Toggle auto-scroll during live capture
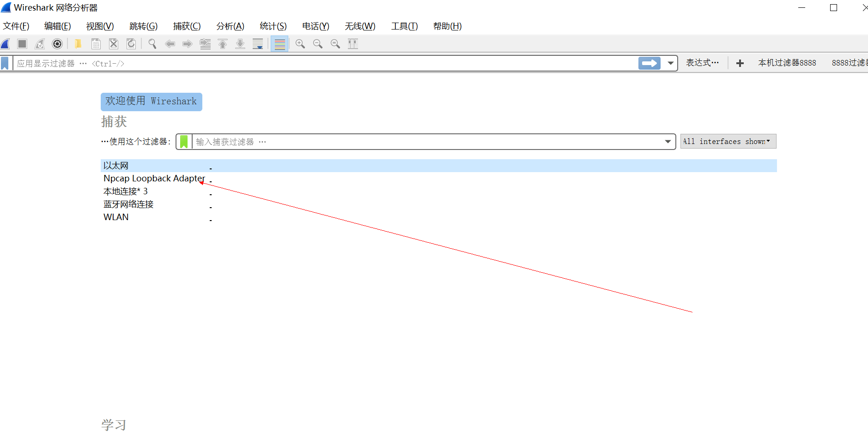 [258, 44]
